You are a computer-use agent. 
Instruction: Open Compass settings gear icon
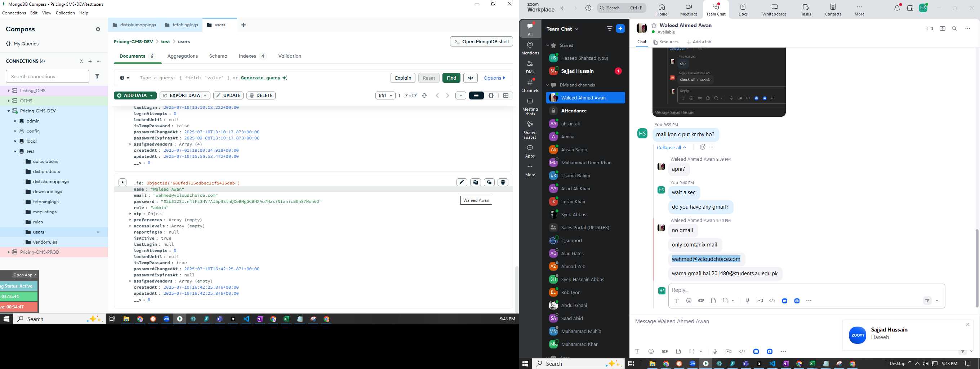click(98, 29)
